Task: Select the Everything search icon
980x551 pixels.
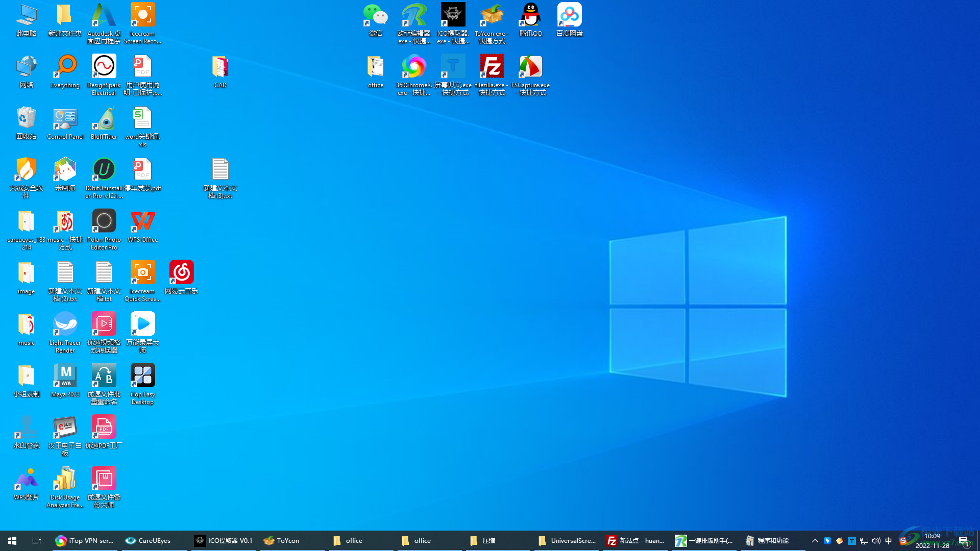Action: pyautogui.click(x=65, y=72)
